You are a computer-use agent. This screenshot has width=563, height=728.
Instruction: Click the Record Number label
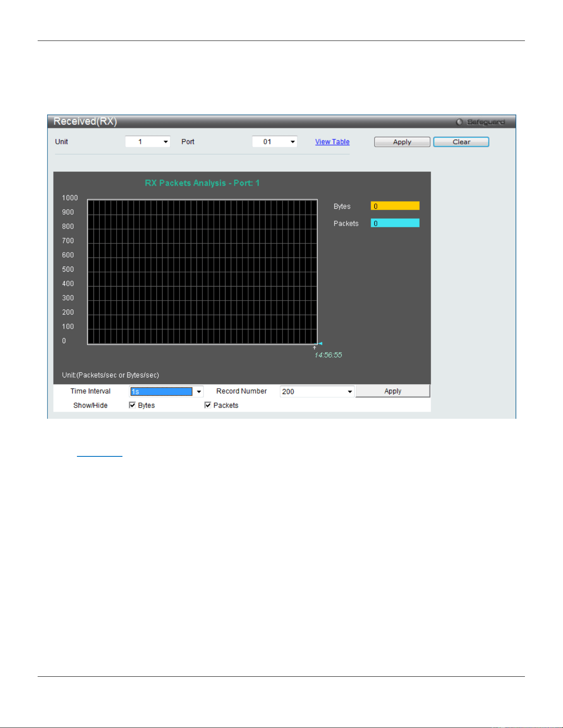point(242,391)
